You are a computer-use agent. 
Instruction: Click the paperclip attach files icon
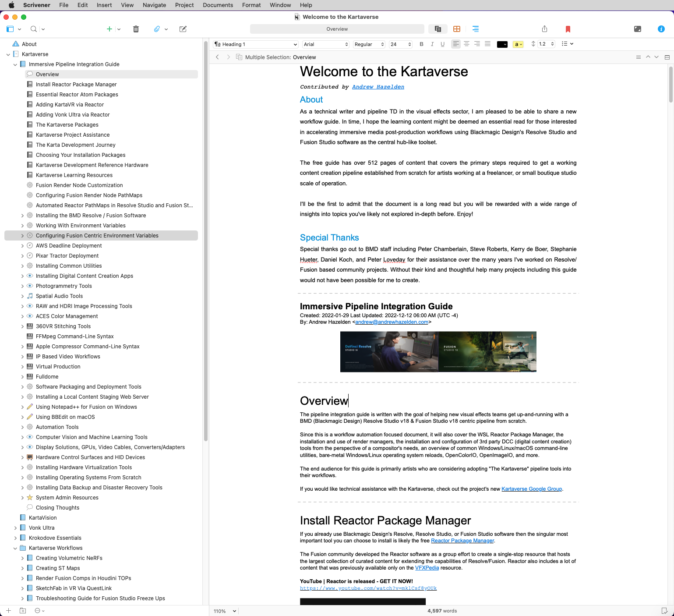click(x=157, y=29)
